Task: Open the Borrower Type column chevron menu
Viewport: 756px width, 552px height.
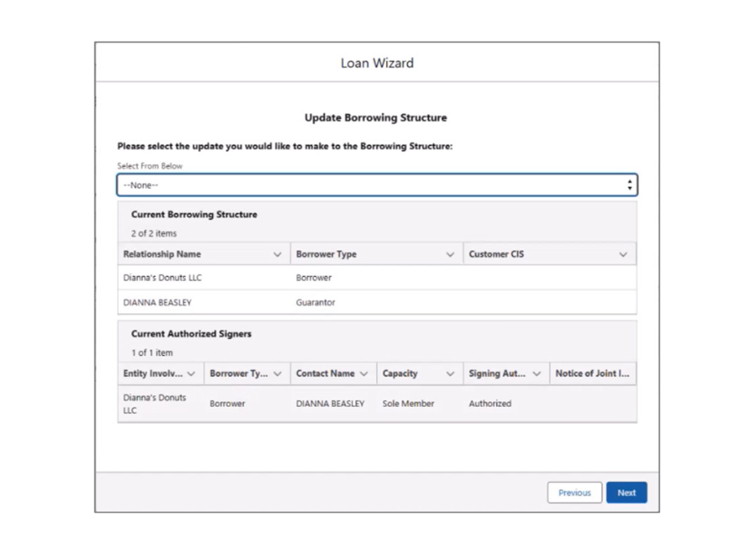Action: [x=450, y=255]
